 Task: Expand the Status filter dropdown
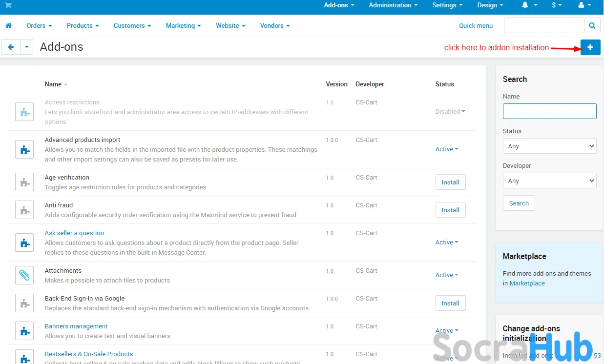click(x=549, y=146)
